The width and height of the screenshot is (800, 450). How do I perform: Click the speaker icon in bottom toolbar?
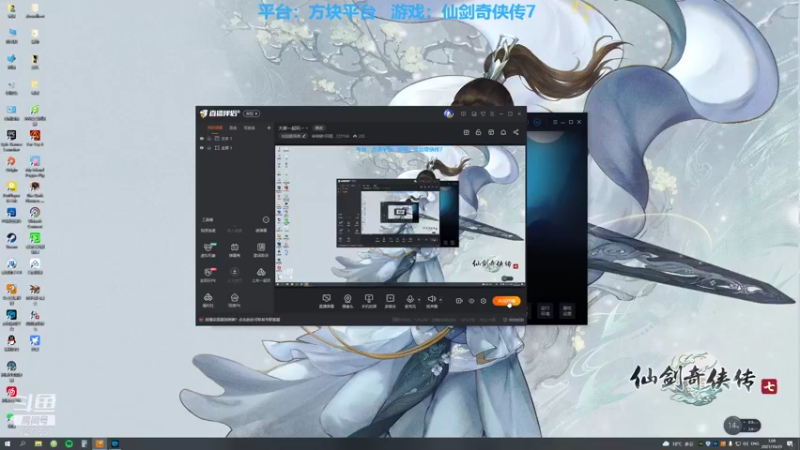[432, 299]
